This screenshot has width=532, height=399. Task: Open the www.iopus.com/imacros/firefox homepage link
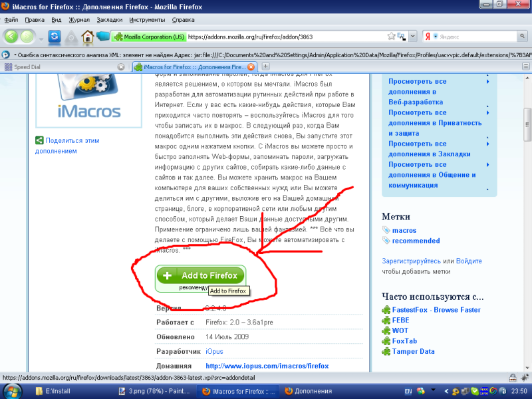[x=267, y=366]
